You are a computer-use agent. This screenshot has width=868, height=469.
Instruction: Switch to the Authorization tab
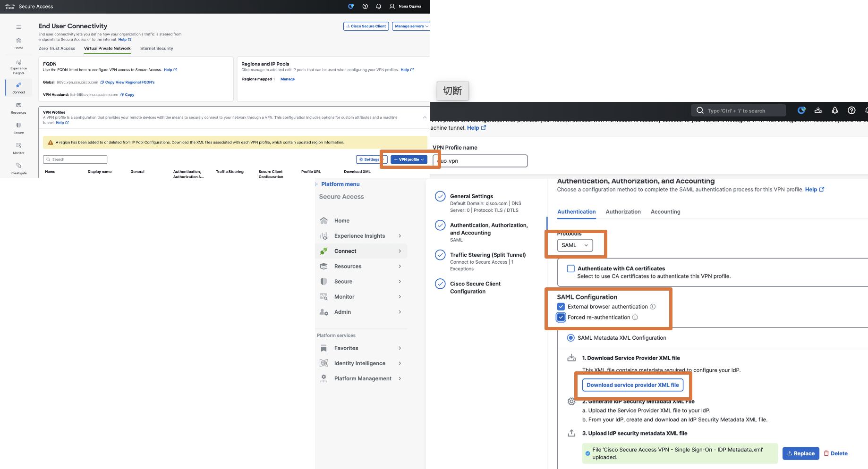(x=623, y=212)
